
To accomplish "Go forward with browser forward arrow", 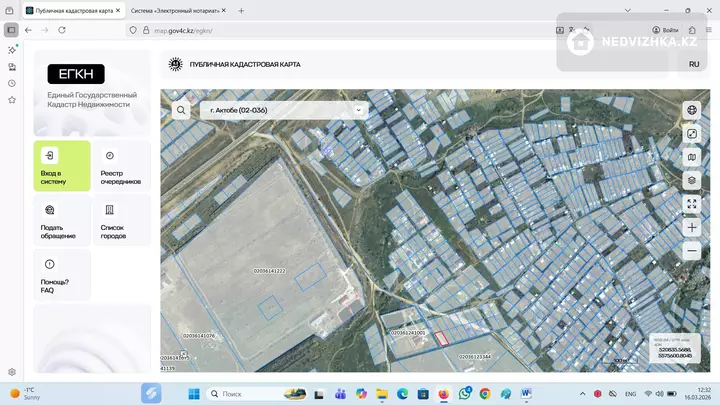I will coord(45,30).
